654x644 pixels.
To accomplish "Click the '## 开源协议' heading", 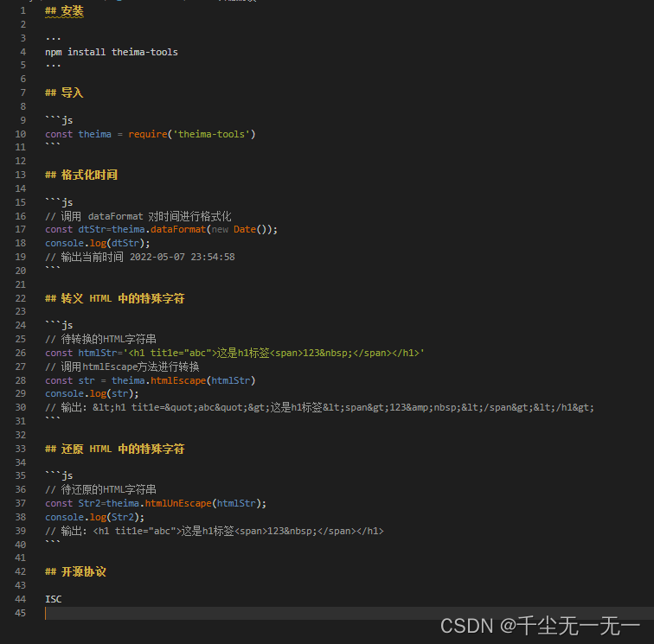I will point(75,571).
